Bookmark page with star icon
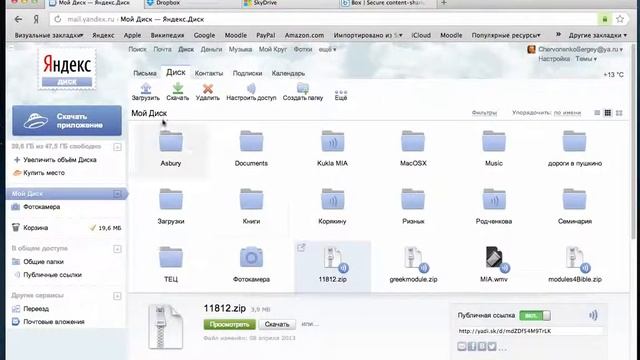 620,19
